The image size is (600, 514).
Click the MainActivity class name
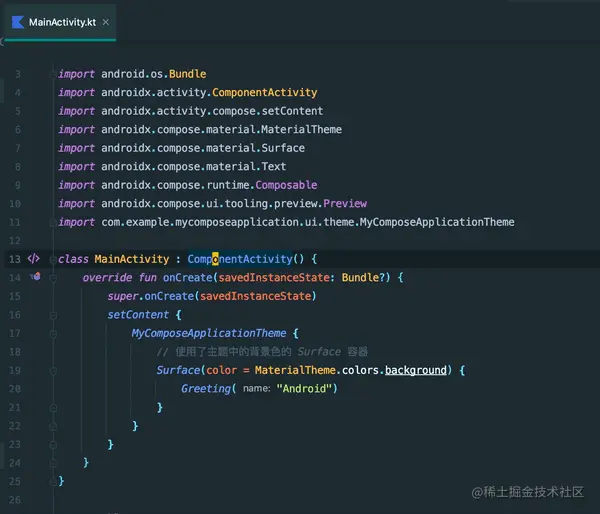132,259
